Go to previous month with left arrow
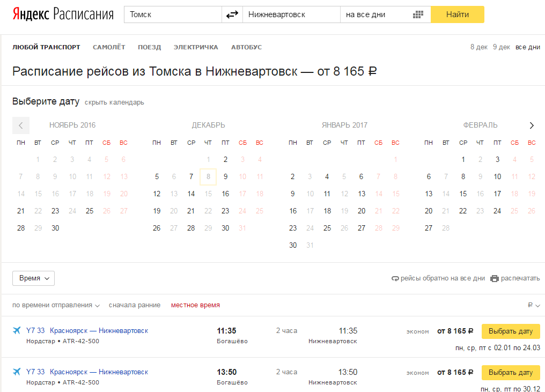The width and height of the screenshot is (545, 392). click(21, 125)
